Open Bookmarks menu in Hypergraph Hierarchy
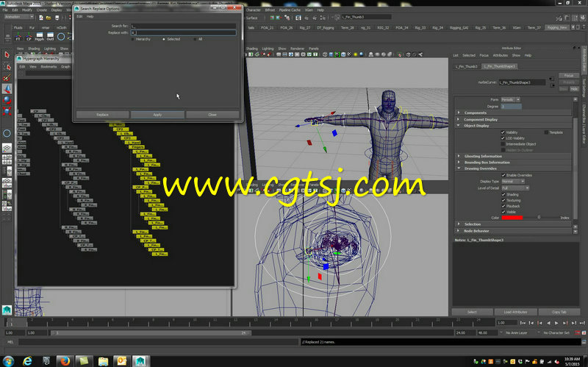The height and width of the screenshot is (367, 588). (x=49, y=67)
